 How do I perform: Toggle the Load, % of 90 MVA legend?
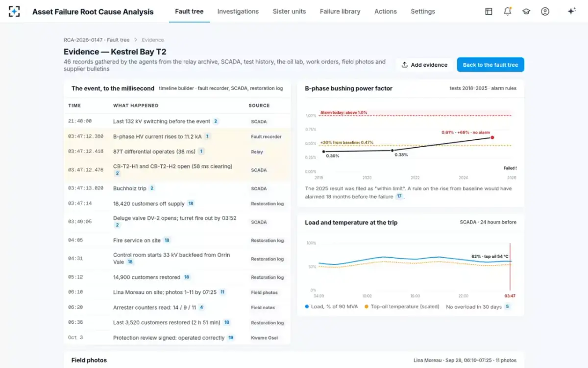pos(331,307)
